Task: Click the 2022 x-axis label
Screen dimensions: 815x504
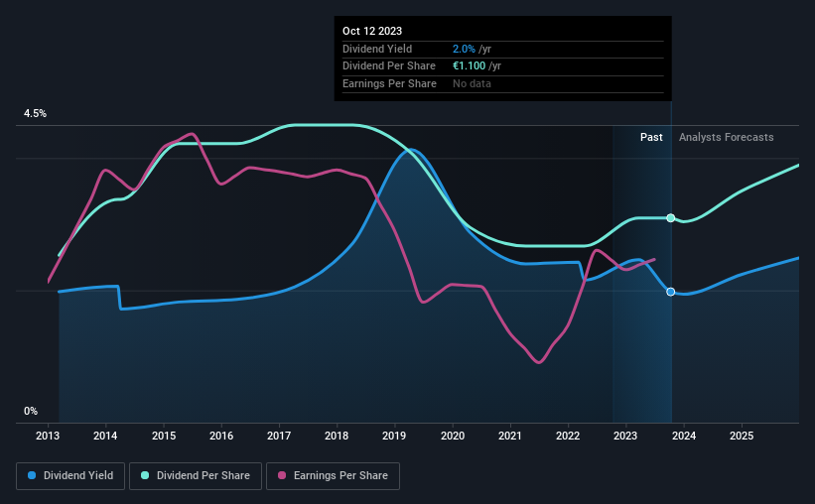Action: pyautogui.click(x=568, y=436)
